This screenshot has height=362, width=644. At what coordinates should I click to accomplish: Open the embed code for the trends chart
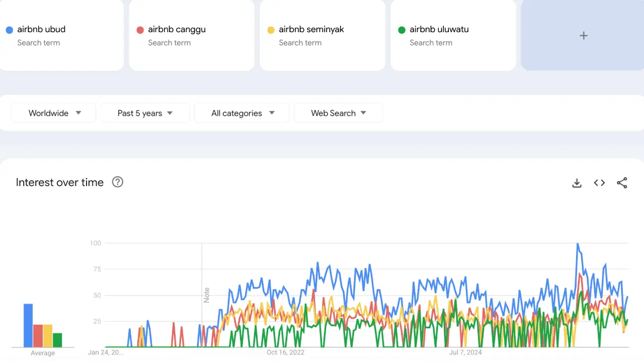[x=599, y=183]
